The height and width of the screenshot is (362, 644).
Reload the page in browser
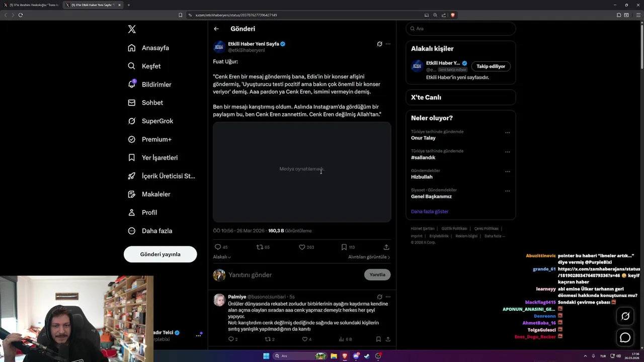[x=21, y=15]
